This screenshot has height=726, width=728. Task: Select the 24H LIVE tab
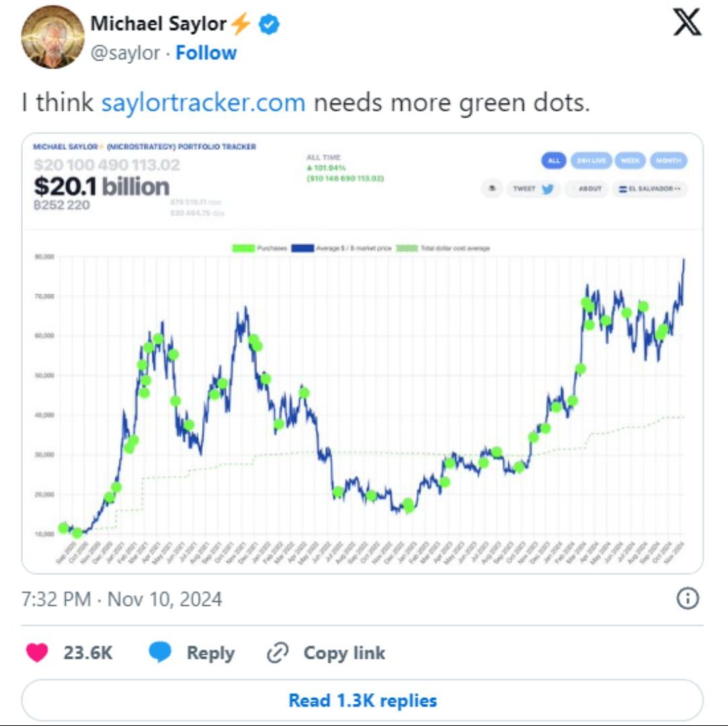(x=590, y=161)
